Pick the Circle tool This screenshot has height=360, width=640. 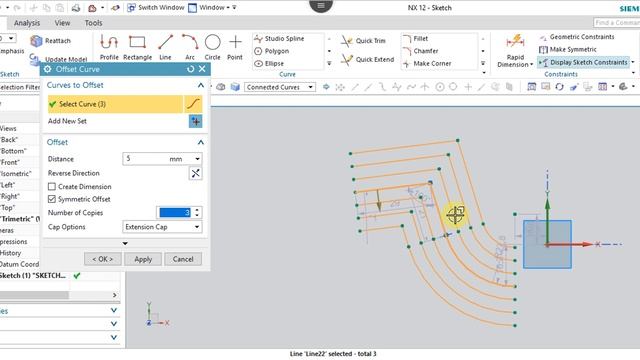coord(212,47)
